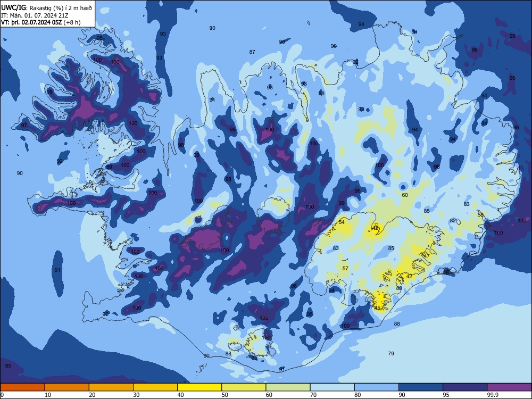Pick the indigo 95–99.9 legend swatch
The image size is (532, 399).
[465, 387]
